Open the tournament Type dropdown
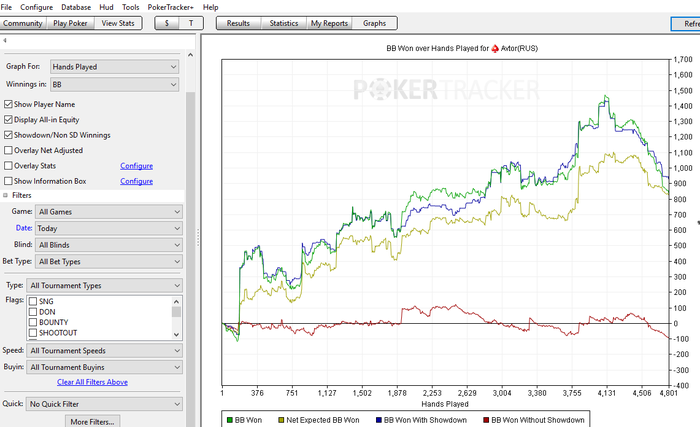Image resolution: width=700 pixels, height=427 pixels. [x=104, y=285]
